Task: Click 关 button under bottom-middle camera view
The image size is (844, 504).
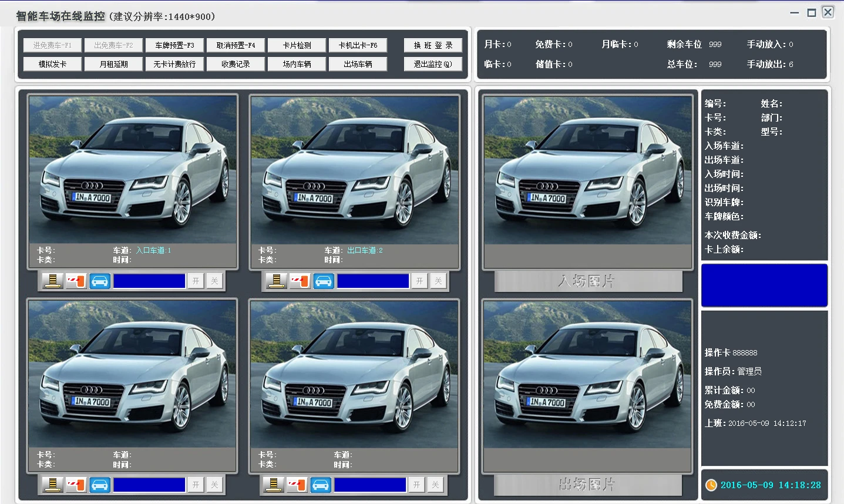Action: 436,485
